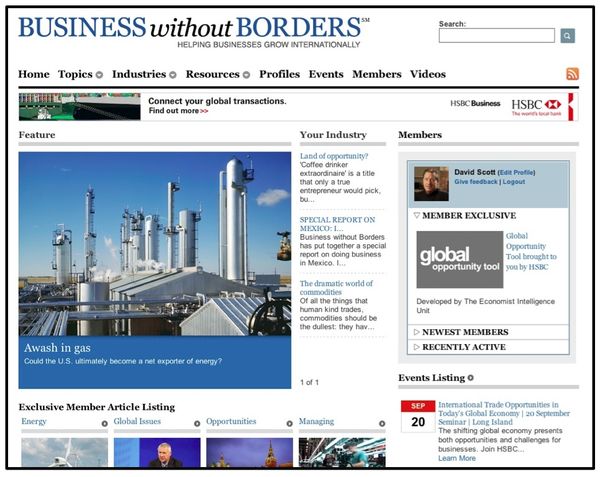Open the SPECIAL REPORT ON MEXICO article
This screenshot has height=477, width=600.
click(338, 224)
